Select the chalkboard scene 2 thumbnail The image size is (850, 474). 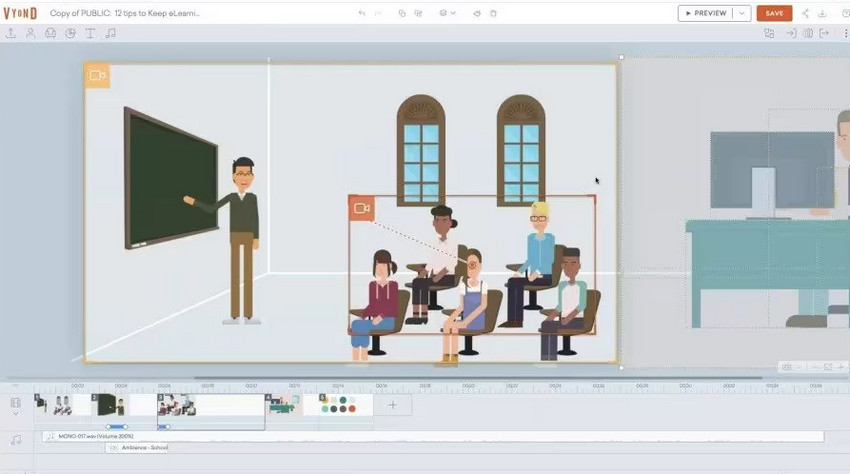[x=110, y=405]
